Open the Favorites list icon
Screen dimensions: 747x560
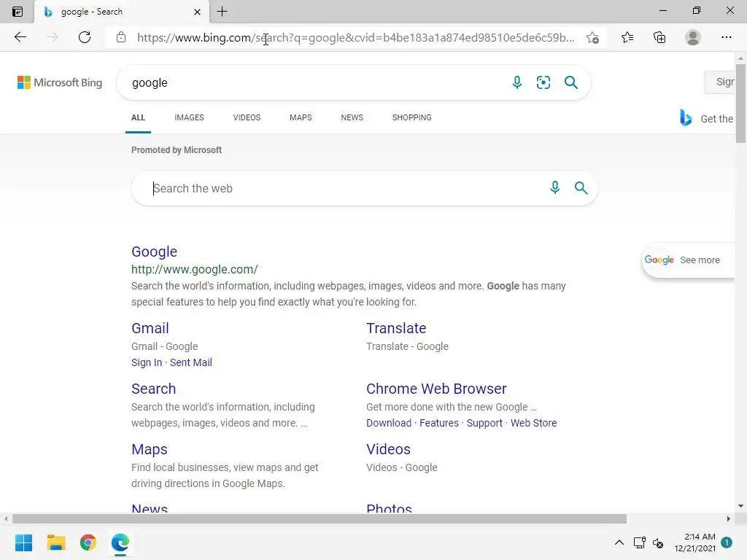coord(627,37)
